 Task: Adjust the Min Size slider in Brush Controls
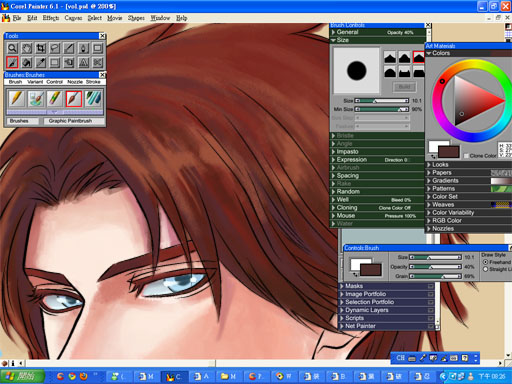pos(382,109)
